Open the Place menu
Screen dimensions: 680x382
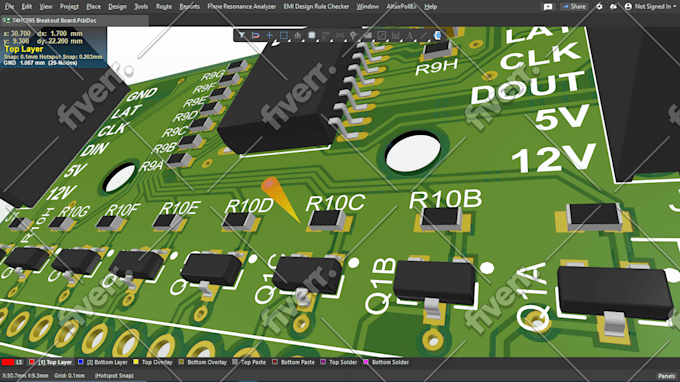[x=93, y=7]
